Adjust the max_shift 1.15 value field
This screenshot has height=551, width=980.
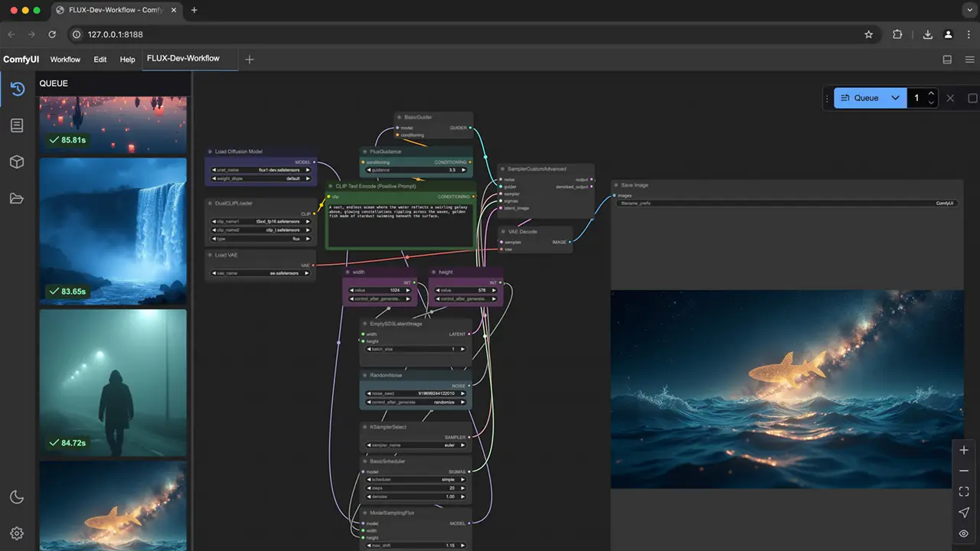[x=416, y=545]
